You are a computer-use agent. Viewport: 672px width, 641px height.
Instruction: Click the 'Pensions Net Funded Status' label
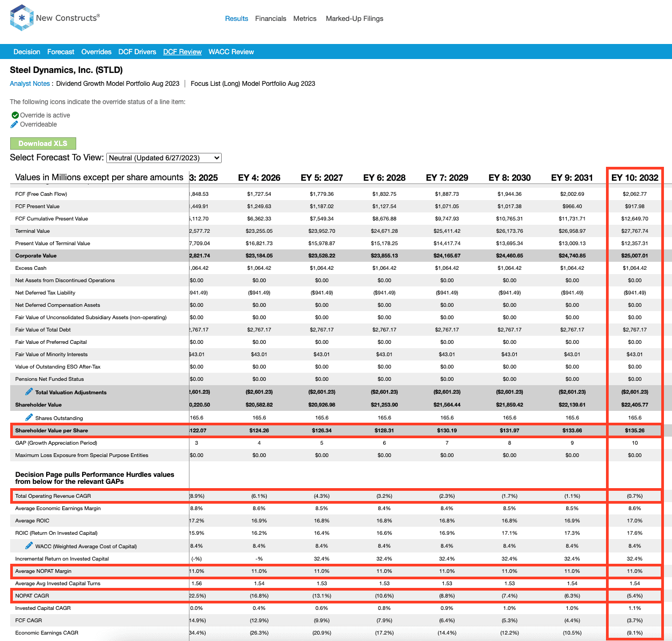[x=49, y=379]
